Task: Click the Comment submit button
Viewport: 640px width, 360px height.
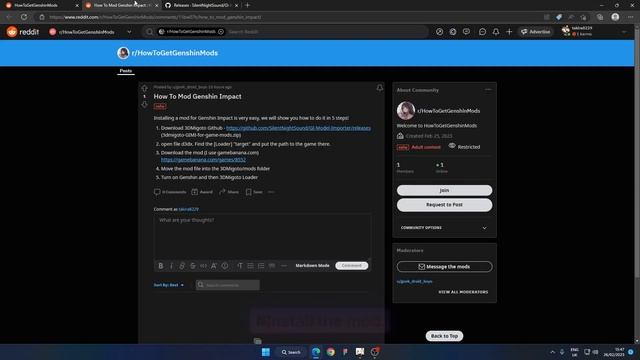Action: (351, 266)
